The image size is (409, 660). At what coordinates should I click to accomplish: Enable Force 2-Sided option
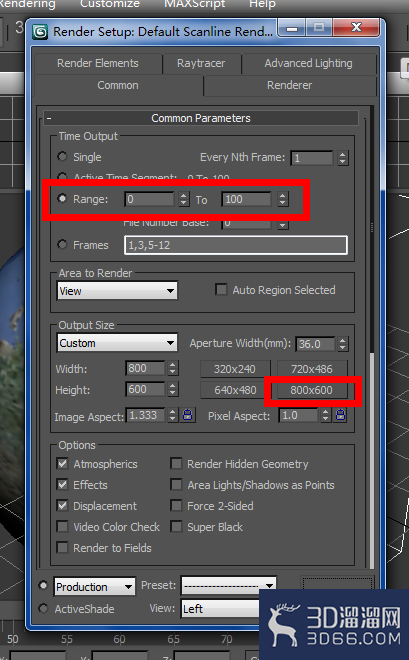click(176, 506)
